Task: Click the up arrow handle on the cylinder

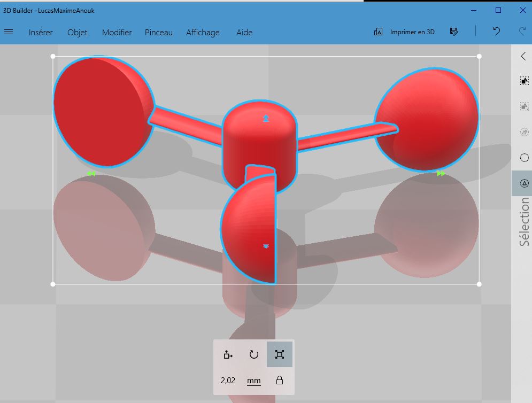Action: coord(266,118)
